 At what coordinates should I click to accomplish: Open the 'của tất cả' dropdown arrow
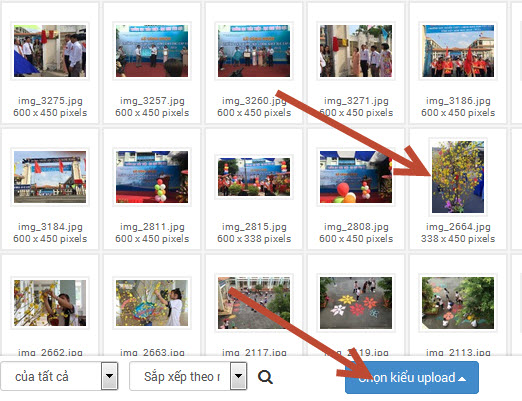110,376
